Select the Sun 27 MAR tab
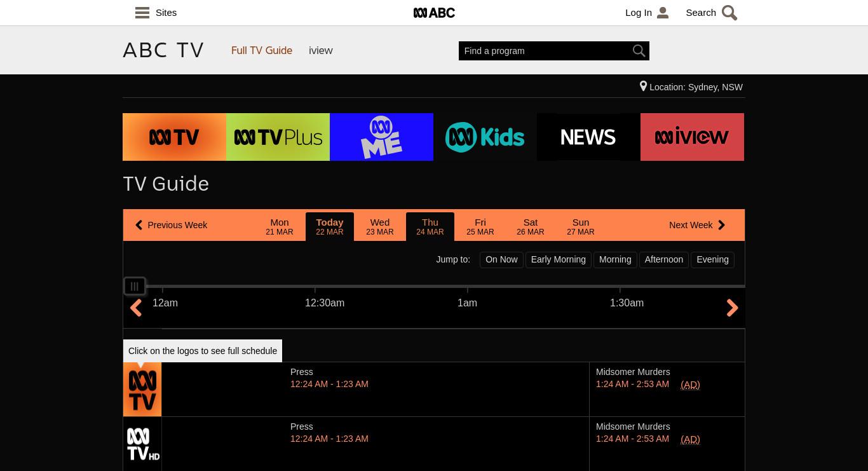This screenshot has width=868, height=471. point(581,226)
